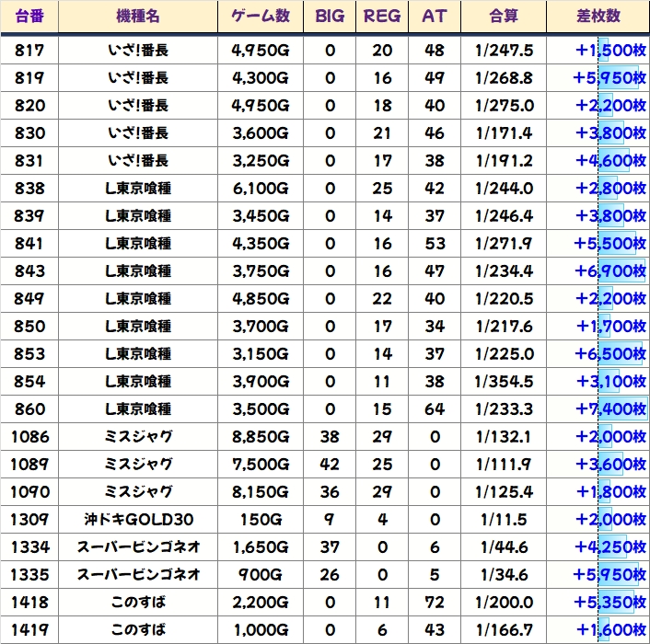
Task: Click AT count 53 in row 841
Action: [435, 244]
